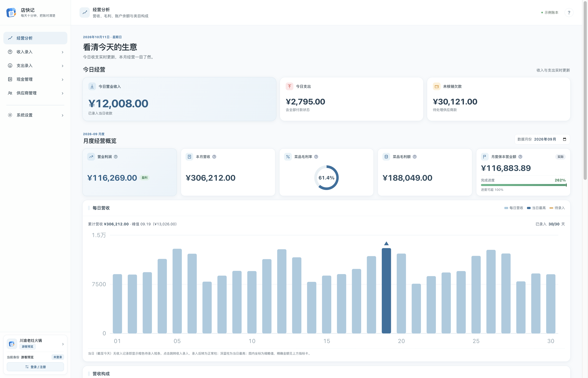Click the dark blue peak bar for day 19
The width and height of the screenshot is (588, 378).
pyautogui.click(x=386, y=291)
